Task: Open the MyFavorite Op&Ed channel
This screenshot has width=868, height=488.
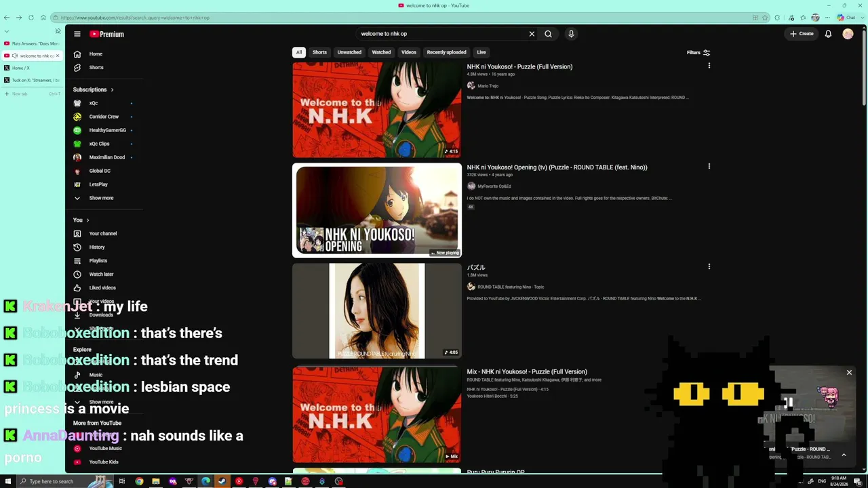Action: (x=494, y=186)
